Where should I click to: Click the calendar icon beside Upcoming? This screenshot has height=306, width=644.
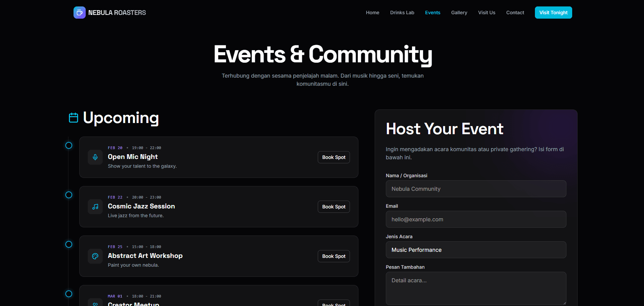[x=74, y=118]
